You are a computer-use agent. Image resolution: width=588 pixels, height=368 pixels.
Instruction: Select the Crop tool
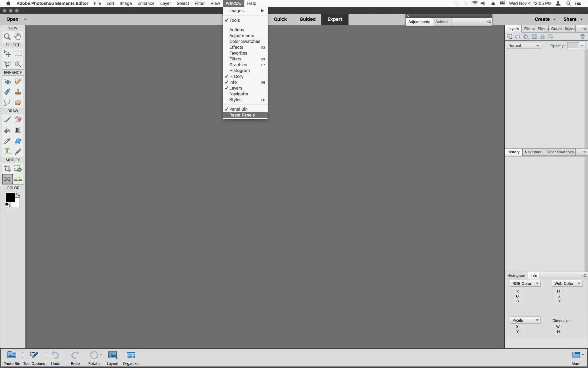[x=7, y=168]
